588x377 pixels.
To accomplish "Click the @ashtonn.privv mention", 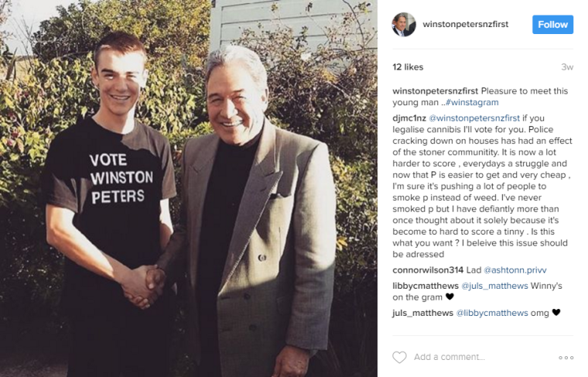I will tap(514, 270).
